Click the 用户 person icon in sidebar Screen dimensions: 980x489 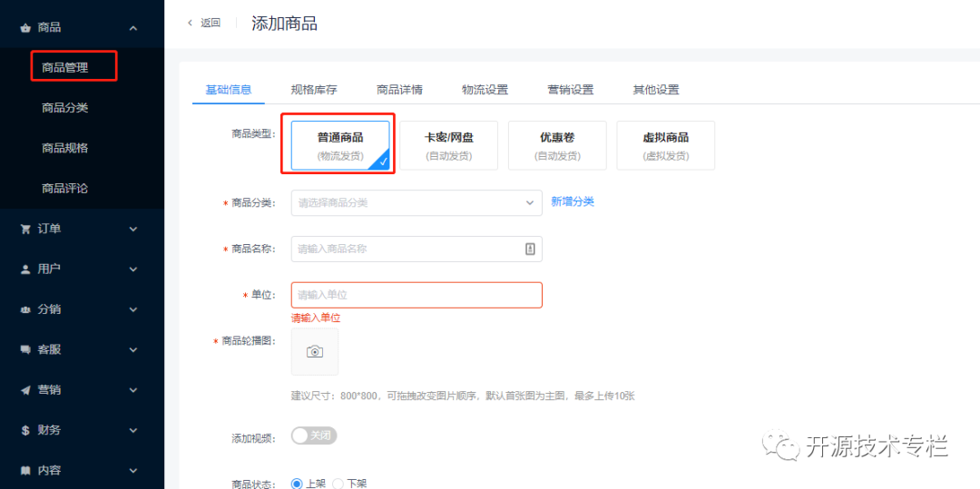[25, 269]
